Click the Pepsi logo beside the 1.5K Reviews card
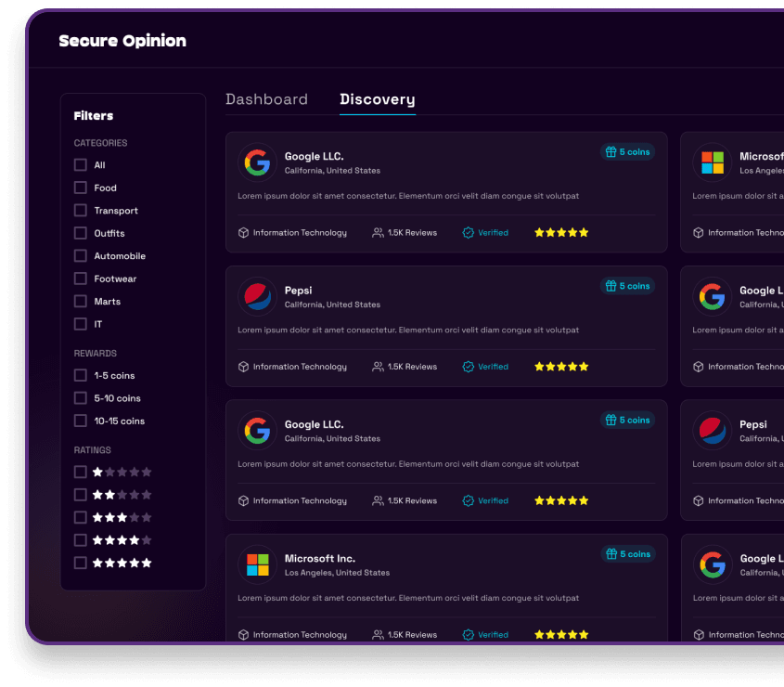 coord(258,297)
